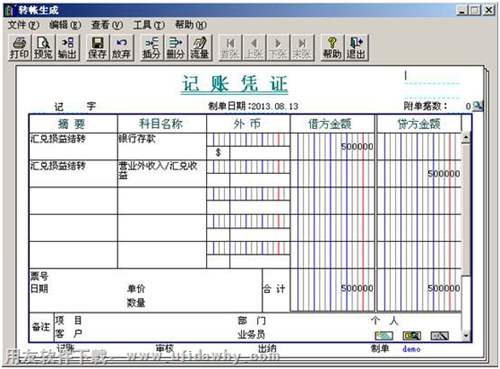Click the 合计 credit total 500000

click(x=444, y=288)
